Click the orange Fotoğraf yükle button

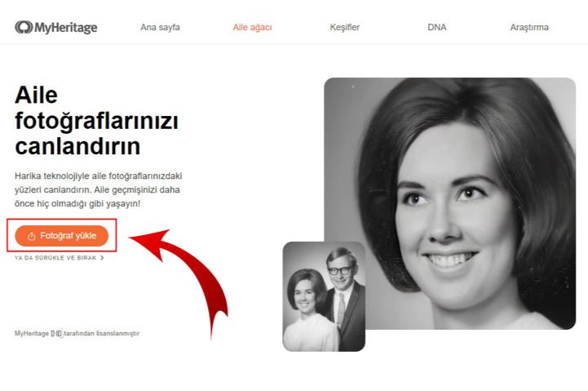tap(61, 236)
